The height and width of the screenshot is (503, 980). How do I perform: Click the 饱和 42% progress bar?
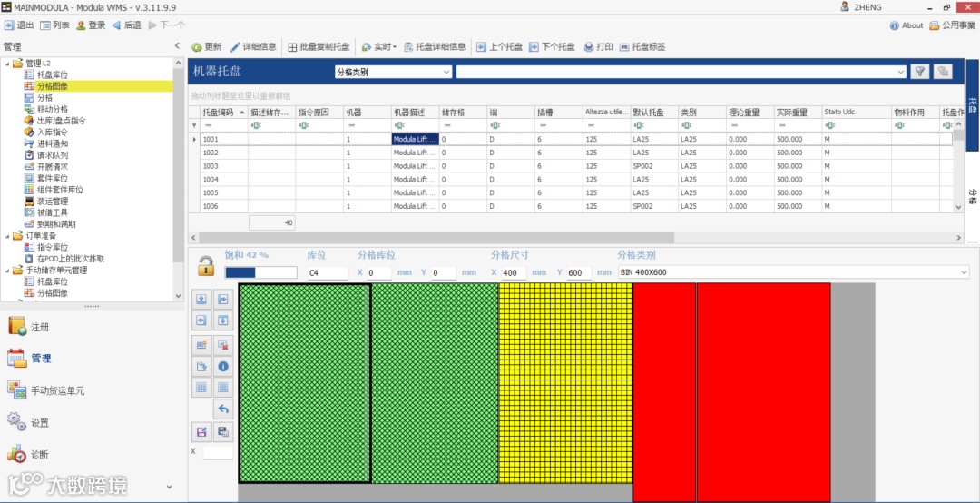(x=260, y=272)
